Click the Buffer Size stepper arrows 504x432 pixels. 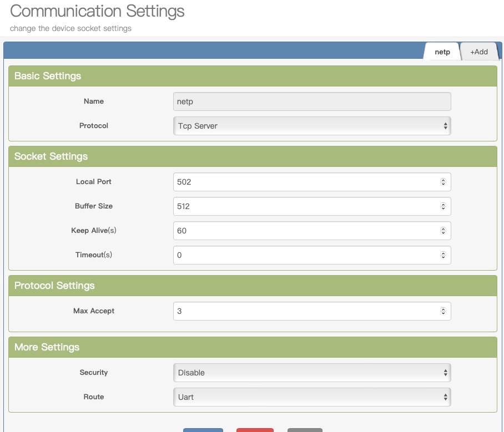(443, 206)
